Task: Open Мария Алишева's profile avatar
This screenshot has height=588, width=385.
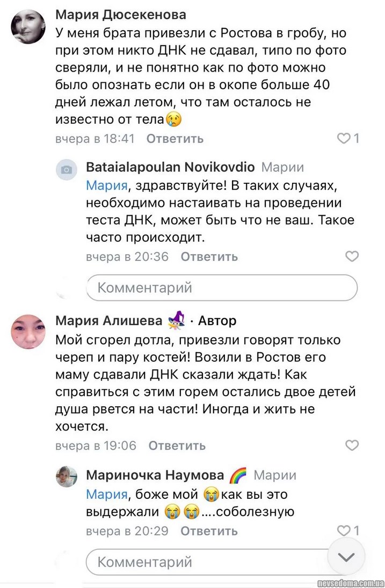Action: (x=28, y=332)
